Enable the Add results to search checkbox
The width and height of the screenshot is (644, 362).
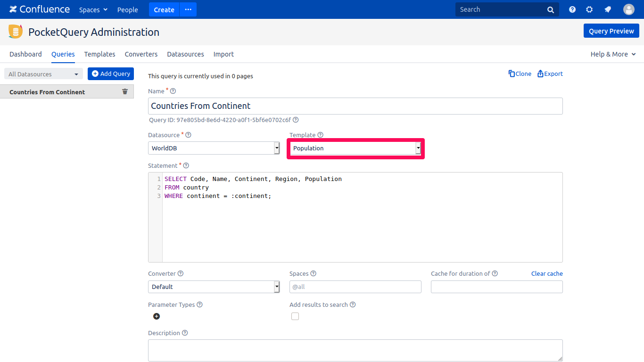click(295, 316)
